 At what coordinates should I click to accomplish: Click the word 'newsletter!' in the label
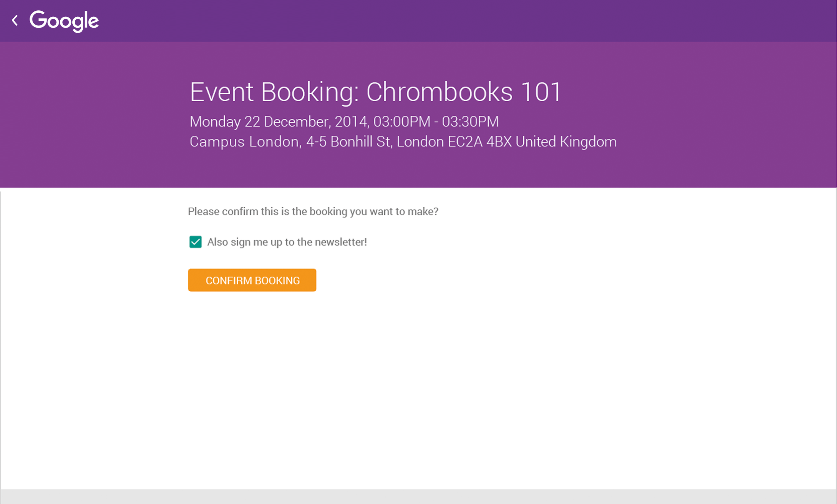click(341, 242)
